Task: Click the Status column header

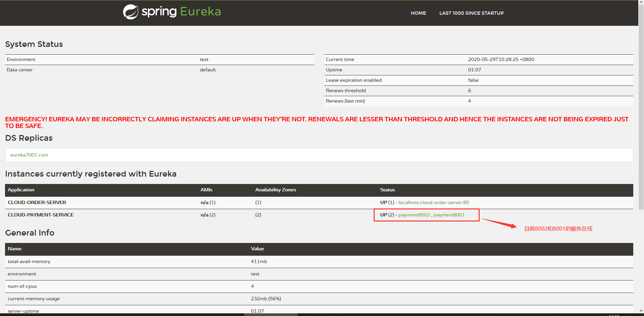Action: (387, 190)
